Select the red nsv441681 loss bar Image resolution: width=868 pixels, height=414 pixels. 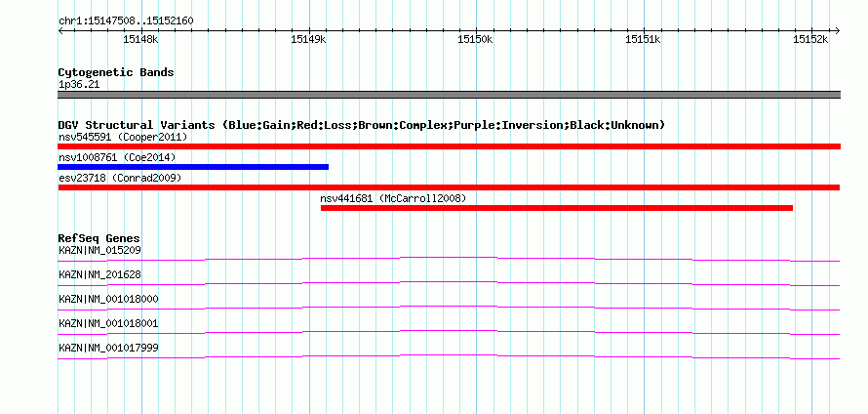coord(556,208)
